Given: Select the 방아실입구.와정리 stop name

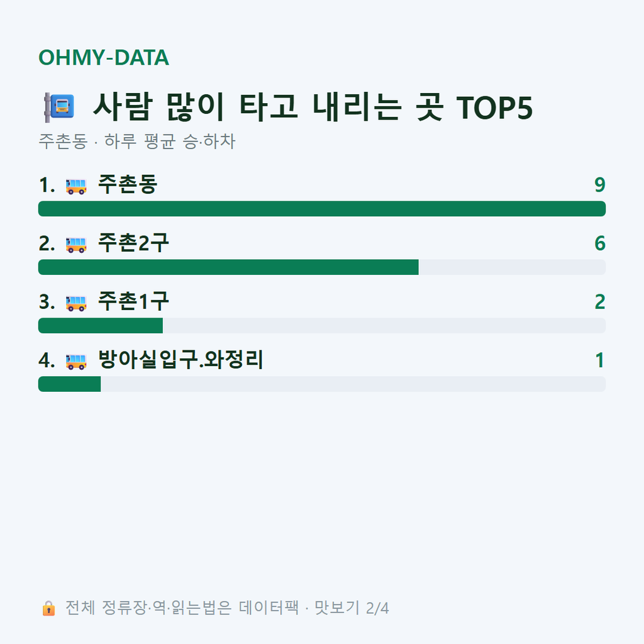Looking at the screenshot, I should (x=180, y=360).
